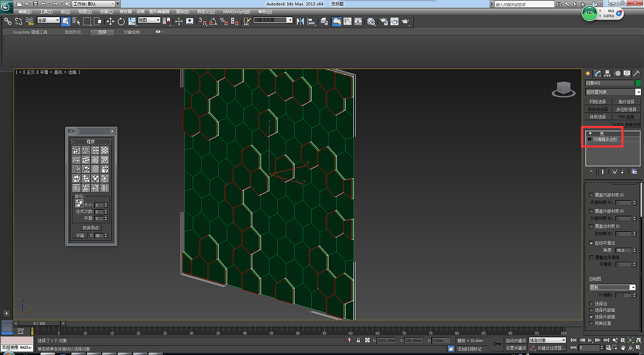The height and width of the screenshot is (355, 644).
Task: Activate the Select Object tool
Action: 66,21
